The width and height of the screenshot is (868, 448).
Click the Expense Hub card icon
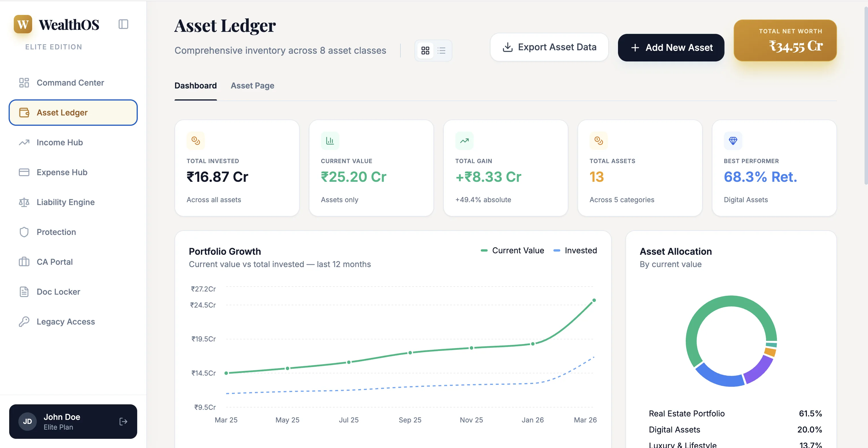pos(24,172)
